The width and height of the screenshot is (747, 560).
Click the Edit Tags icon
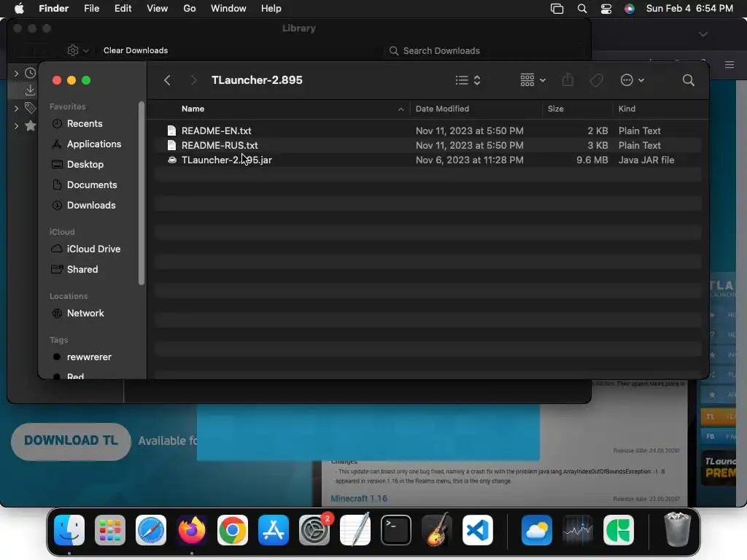[x=596, y=80]
